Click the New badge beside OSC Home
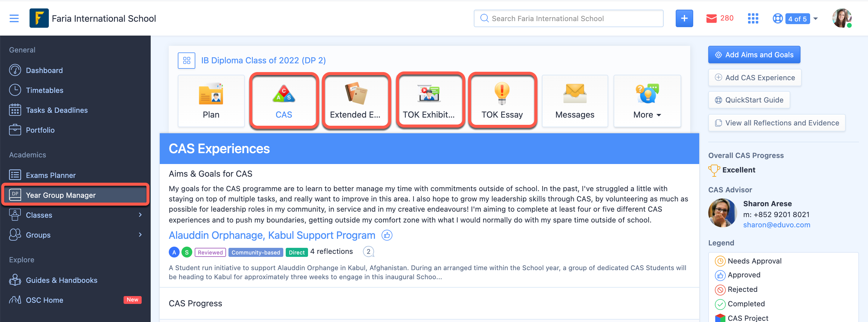This screenshot has width=868, height=322. click(x=132, y=300)
